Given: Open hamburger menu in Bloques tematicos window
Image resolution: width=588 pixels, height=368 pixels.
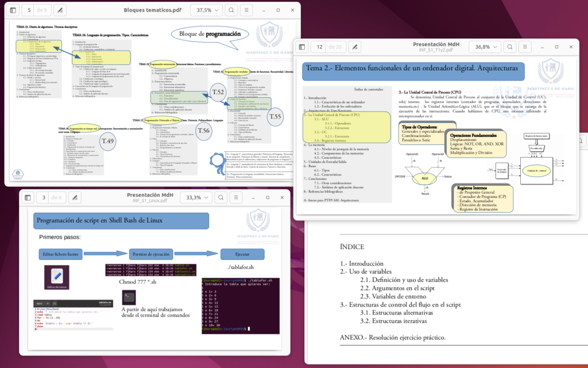Looking at the screenshot, I should (x=246, y=10).
